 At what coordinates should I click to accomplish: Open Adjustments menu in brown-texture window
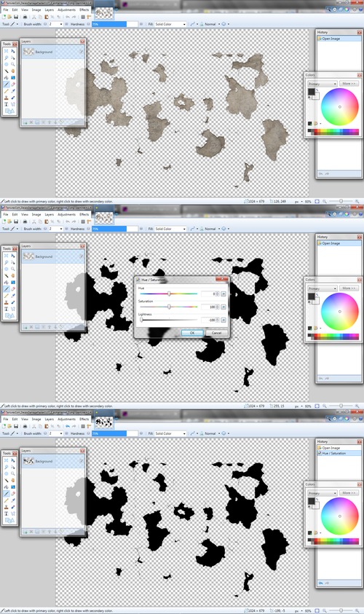click(66, 9)
